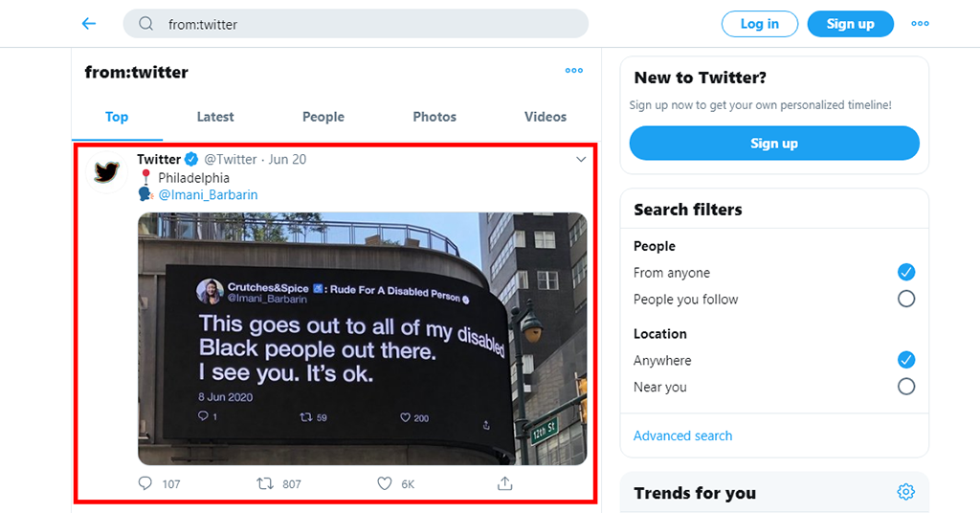Open the Advanced search link
This screenshot has width=980, height=513.
682,435
